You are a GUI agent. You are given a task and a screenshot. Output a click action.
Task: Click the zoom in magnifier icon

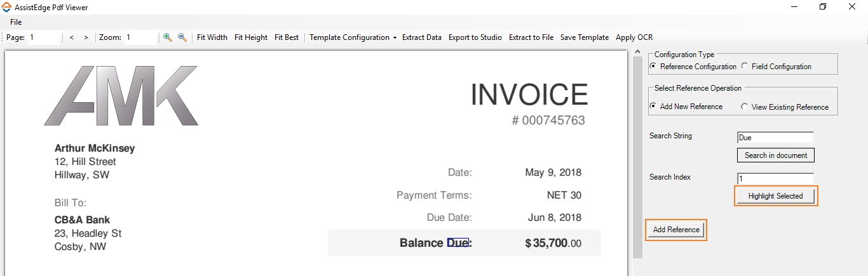click(x=168, y=37)
